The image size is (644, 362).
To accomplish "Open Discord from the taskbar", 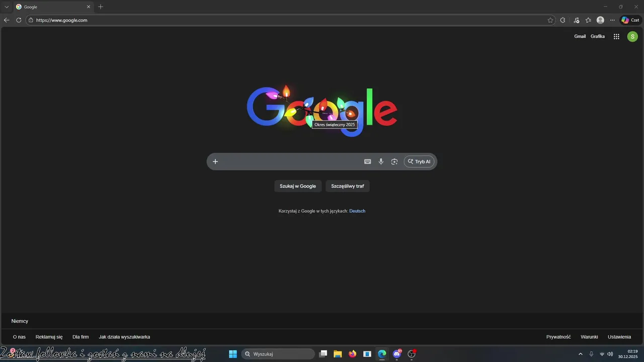I will pos(397,354).
